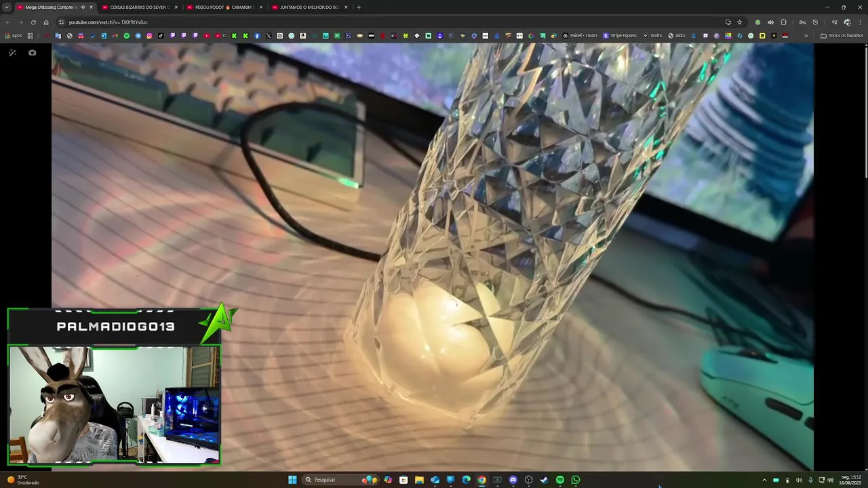Screen dimensions: 868x488
Task: Open the media control toolbar icon
Action: [x=835, y=22]
